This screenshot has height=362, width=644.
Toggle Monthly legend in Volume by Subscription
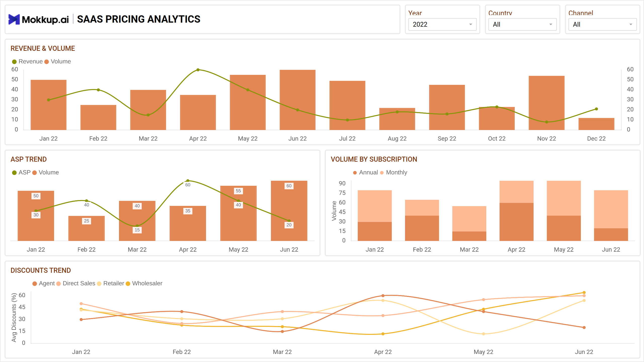[x=393, y=172]
